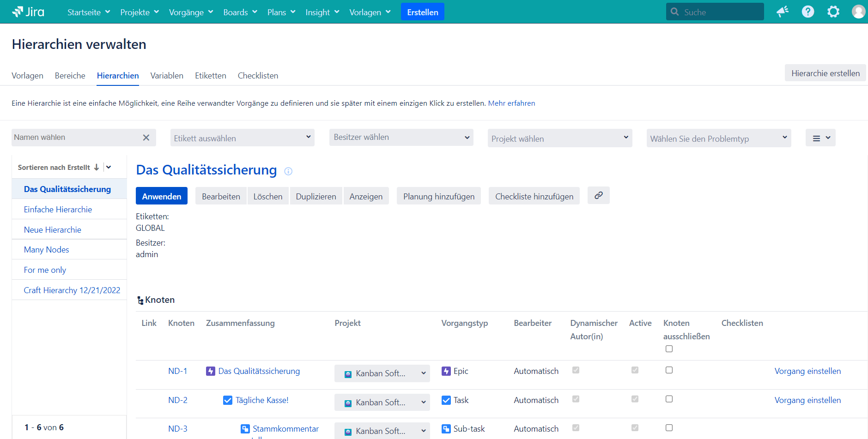The image size is (868, 439).
Task: Click the Anwenden button
Action: click(x=161, y=196)
